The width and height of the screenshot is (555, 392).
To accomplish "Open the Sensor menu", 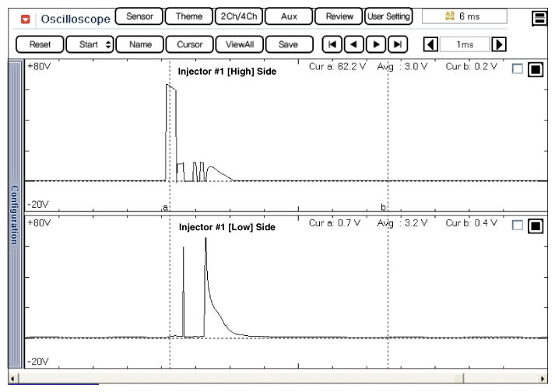I will click(140, 16).
